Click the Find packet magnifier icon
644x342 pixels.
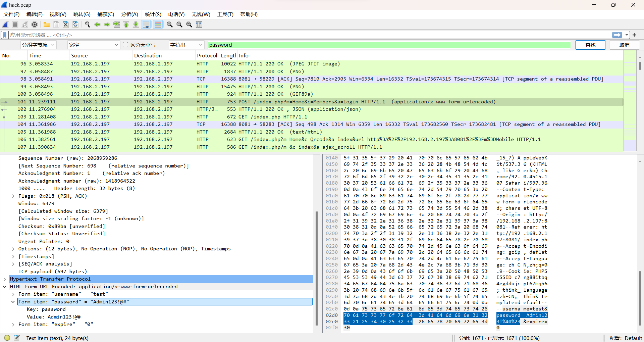88,25
